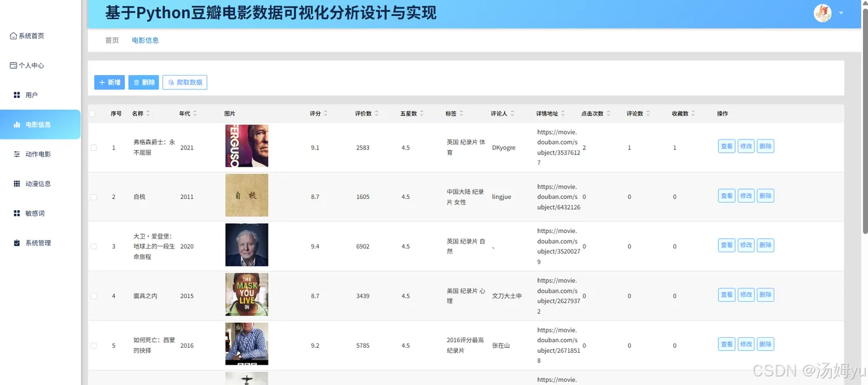This screenshot has width=868, height=385.
Task: Click 删除 for row 2 自梳
Action: pos(766,196)
